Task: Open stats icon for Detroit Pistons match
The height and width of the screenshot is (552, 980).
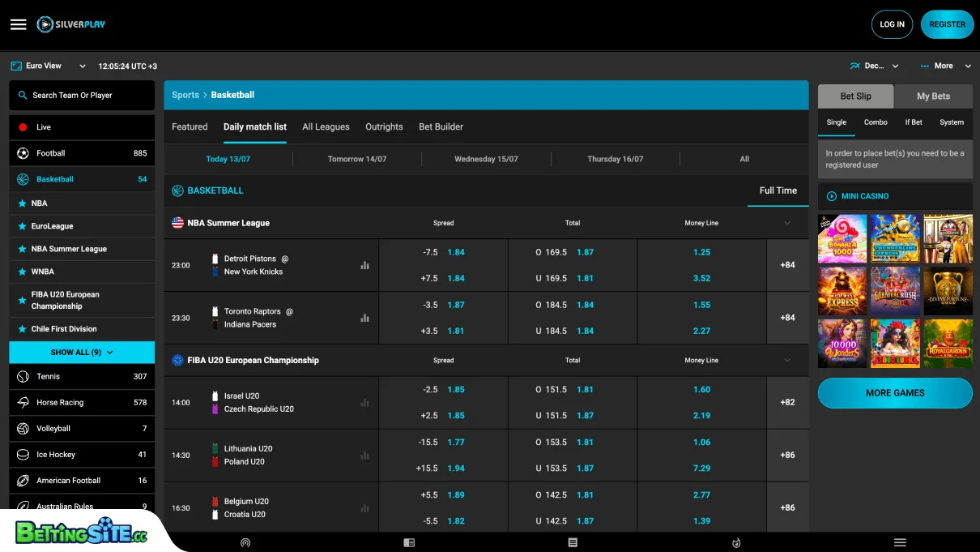Action: pos(364,265)
